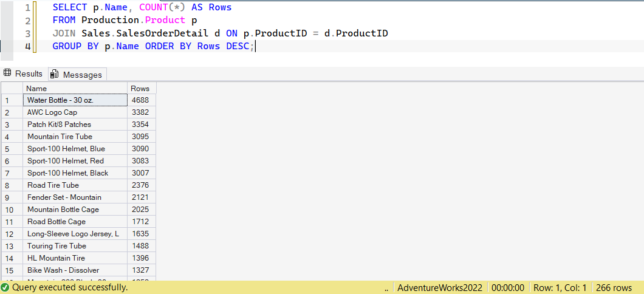Click the Rows value 3095

pos(142,136)
